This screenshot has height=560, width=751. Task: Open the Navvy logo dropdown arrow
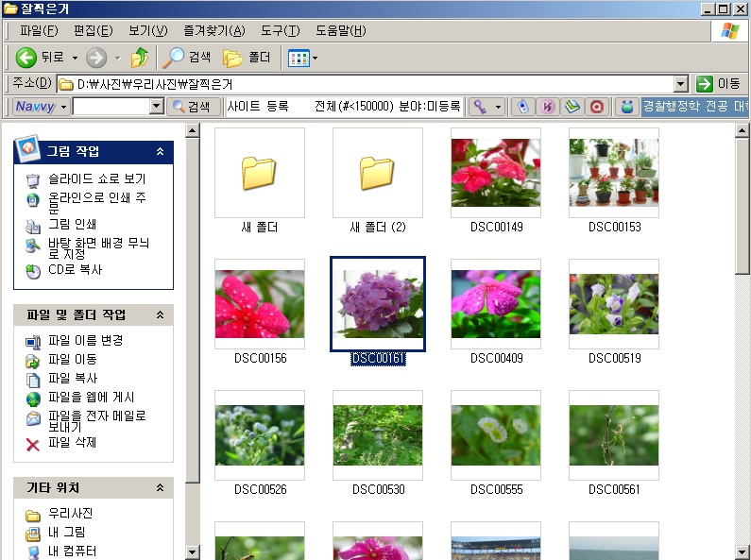[x=63, y=107]
